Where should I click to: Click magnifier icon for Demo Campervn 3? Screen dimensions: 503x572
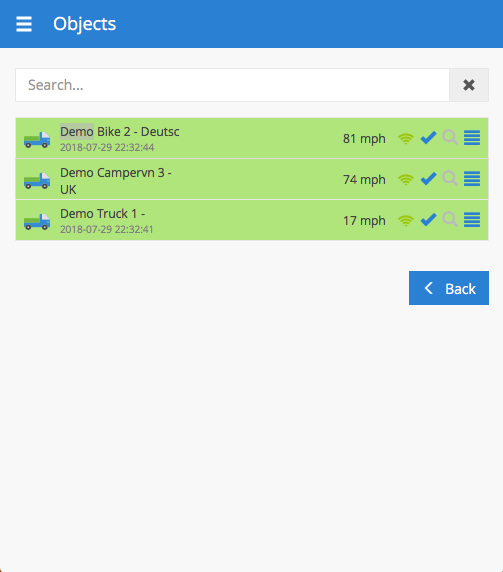[x=450, y=178]
